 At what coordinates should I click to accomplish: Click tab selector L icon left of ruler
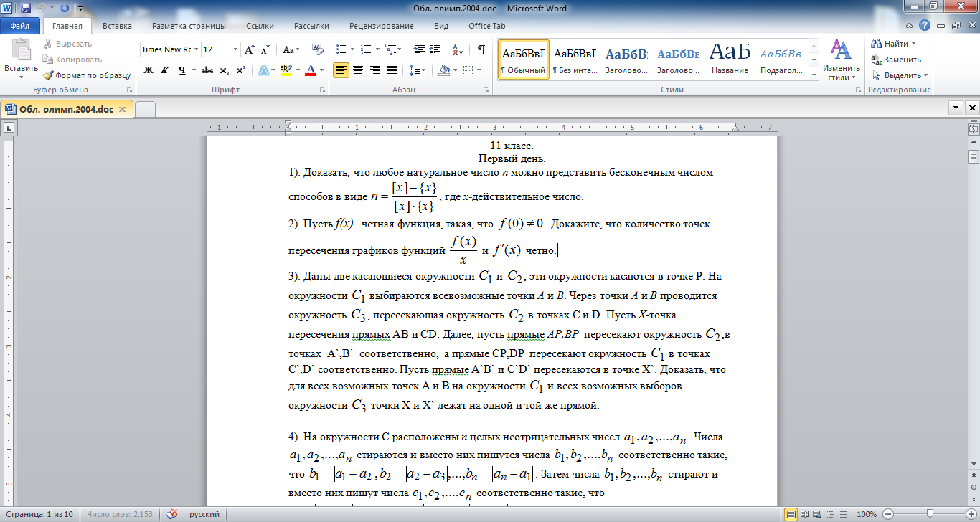click(x=9, y=128)
